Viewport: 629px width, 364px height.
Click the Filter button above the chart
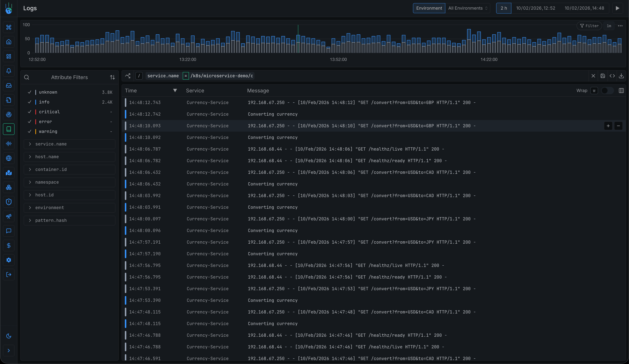[589, 26]
